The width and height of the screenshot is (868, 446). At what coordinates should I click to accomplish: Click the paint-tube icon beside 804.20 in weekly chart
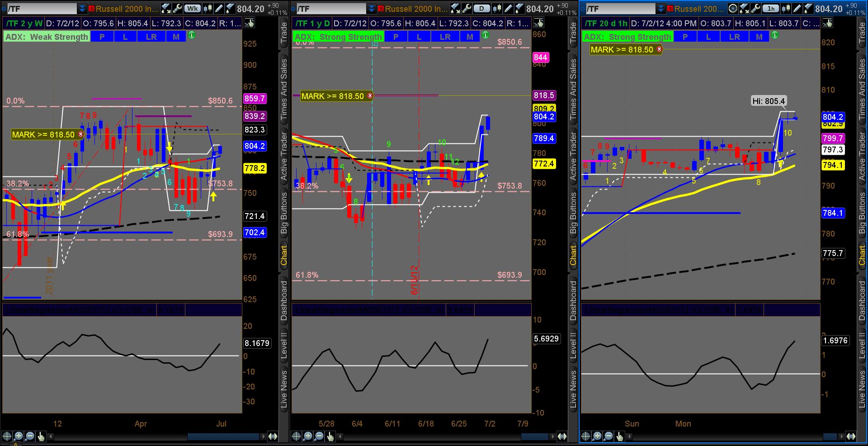[230, 9]
